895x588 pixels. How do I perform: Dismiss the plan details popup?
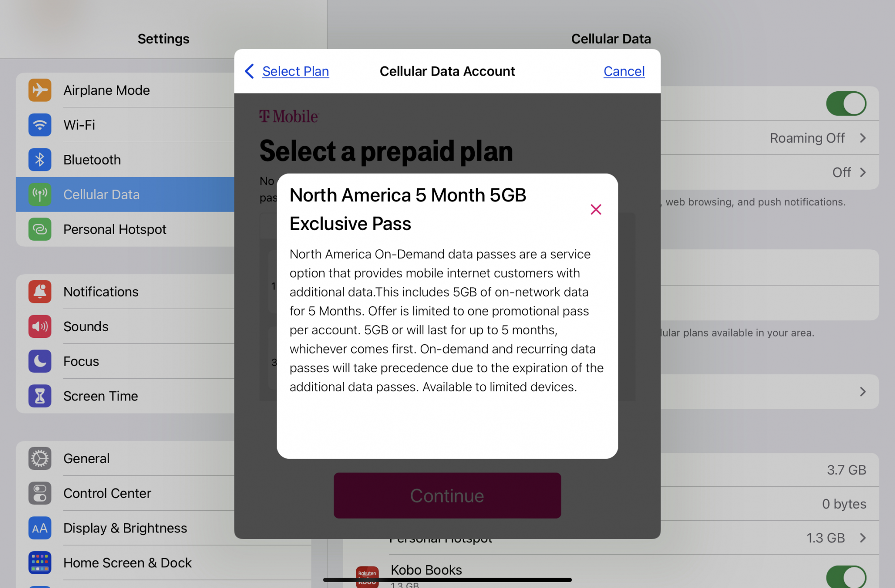coord(595,209)
